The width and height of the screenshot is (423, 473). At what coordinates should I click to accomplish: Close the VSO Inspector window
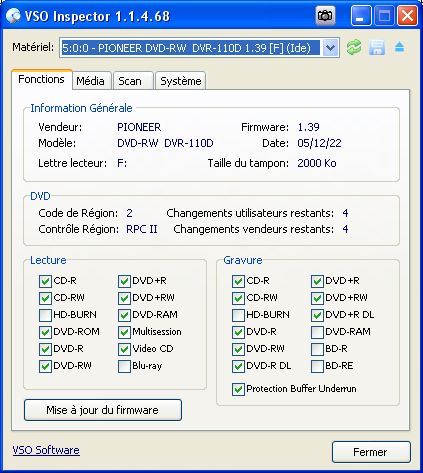(407, 16)
